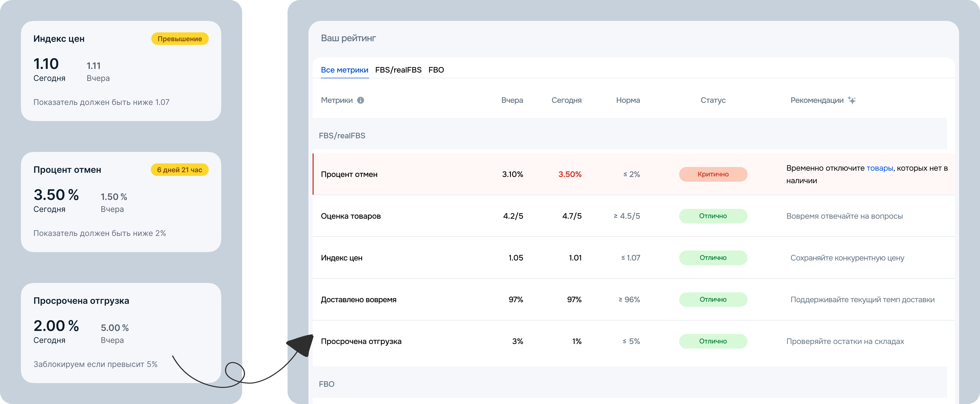980x404 pixels.
Task: Click the Критично status badge
Action: click(713, 174)
